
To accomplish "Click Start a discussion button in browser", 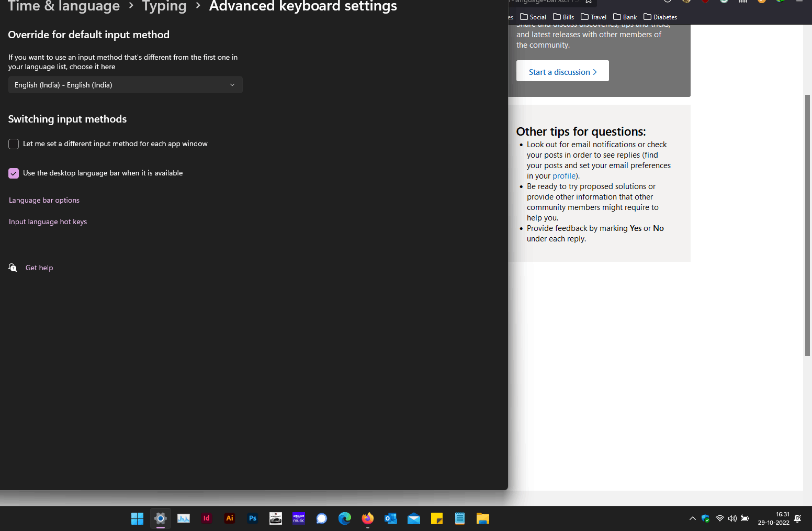I will click(x=562, y=71).
